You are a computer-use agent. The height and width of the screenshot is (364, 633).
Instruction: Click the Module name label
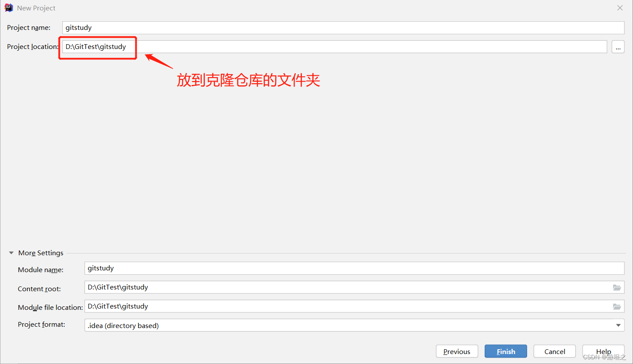click(x=40, y=270)
